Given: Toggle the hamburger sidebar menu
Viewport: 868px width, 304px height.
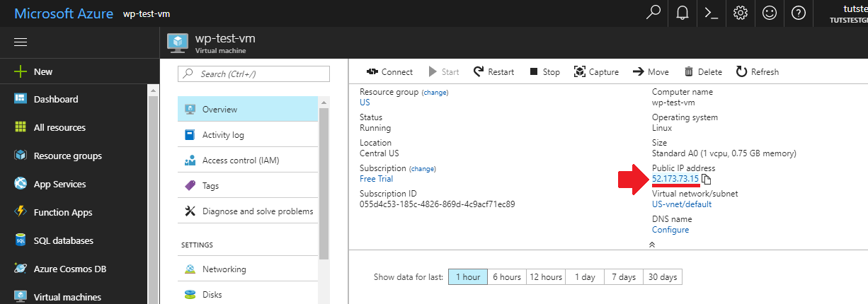Looking at the screenshot, I should point(21,42).
